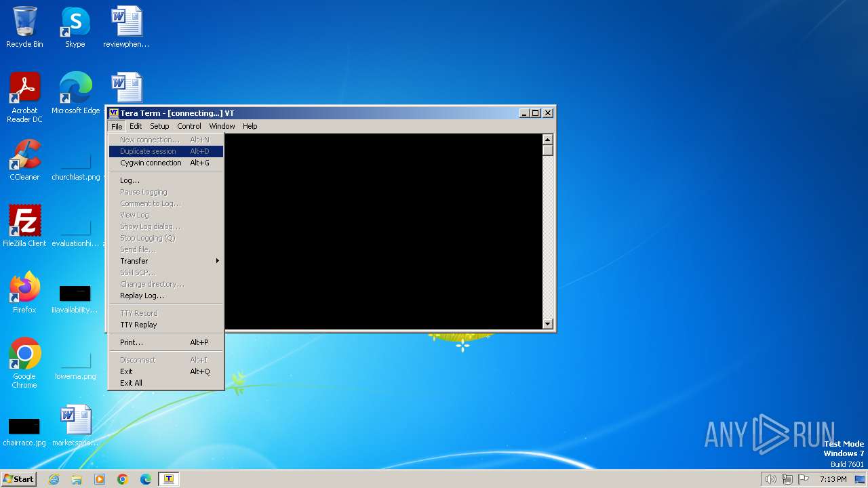The width and height of the screenshot is (868, 488).
Task: Open the marketsprio Word document icon
Action: pos(75,426)
